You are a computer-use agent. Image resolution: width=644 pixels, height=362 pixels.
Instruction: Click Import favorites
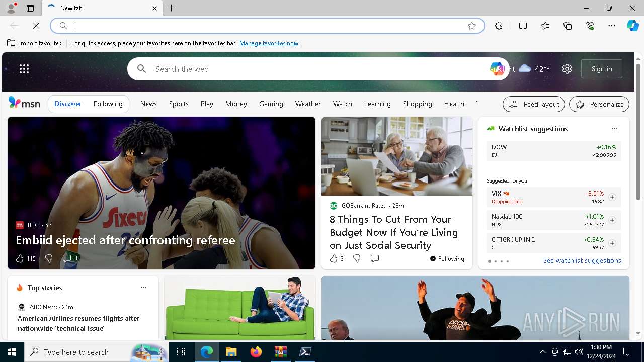(x=34, y=43)
